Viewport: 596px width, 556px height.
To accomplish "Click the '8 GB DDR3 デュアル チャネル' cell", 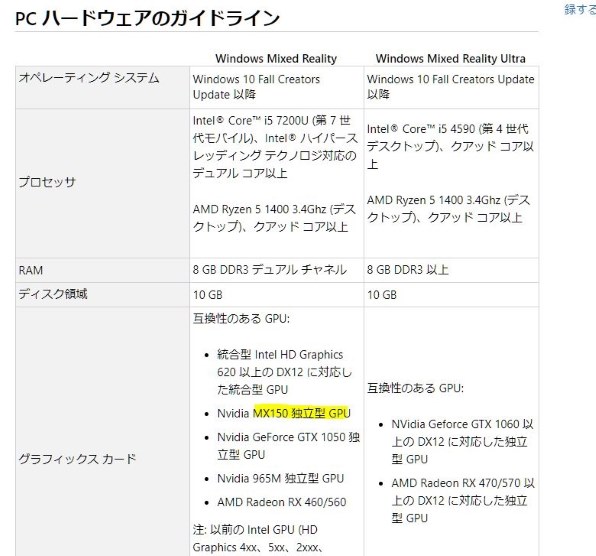I will pos(270,270).
